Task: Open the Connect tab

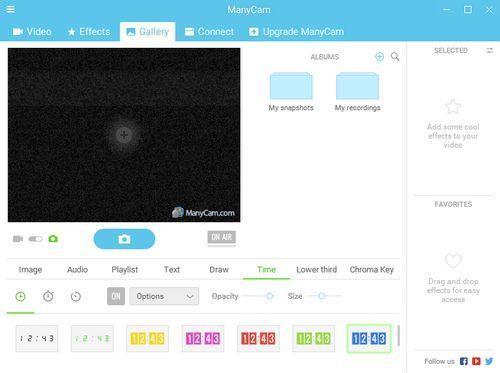Action: pyautogui.click(x=209, y=32)
